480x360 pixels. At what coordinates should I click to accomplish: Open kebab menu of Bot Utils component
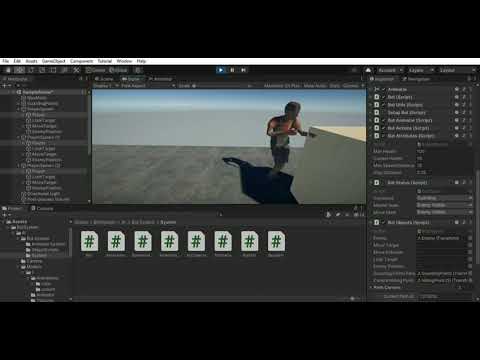point(471,105)
